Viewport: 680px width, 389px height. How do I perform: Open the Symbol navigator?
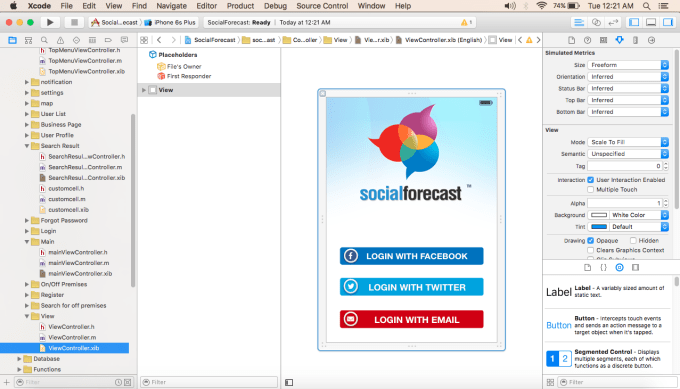(x=29, y=40)
